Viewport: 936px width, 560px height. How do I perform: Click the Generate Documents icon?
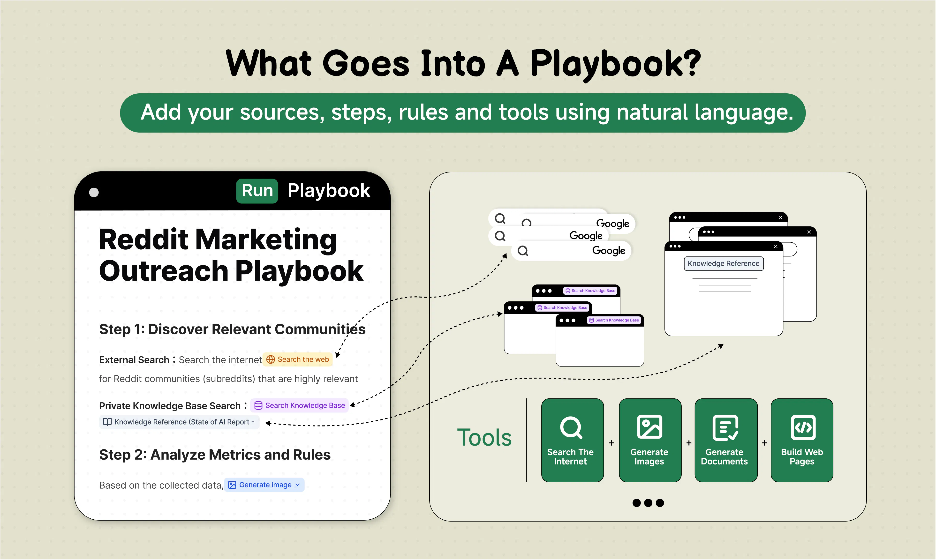[x=725, y=427]
